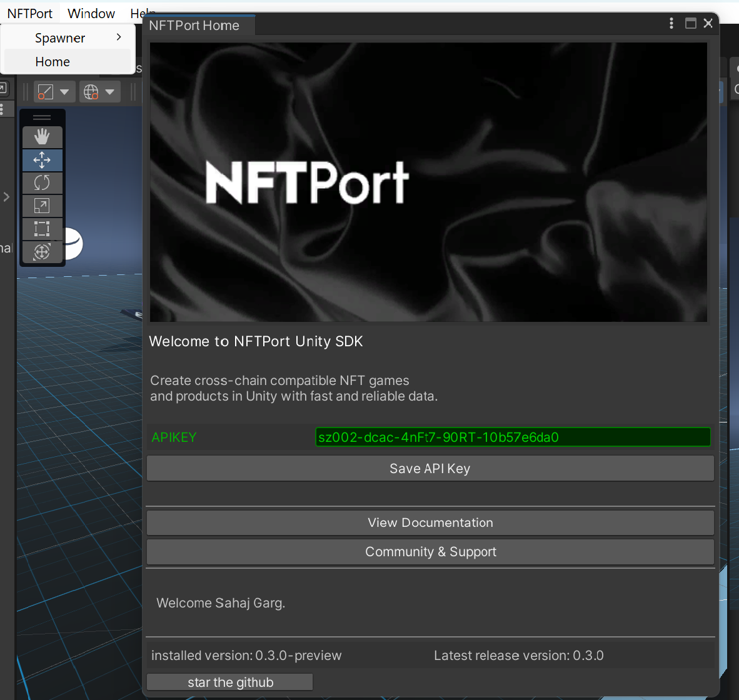Select the Rotate tool
This screenshot has height=700, width=739.
(42, 182)
